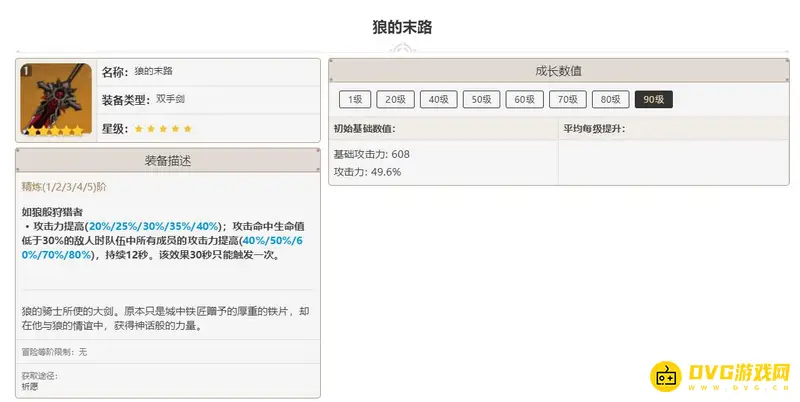Click the level 1 badge on weapon icon
800x402 pixels.
pos(27,70)
